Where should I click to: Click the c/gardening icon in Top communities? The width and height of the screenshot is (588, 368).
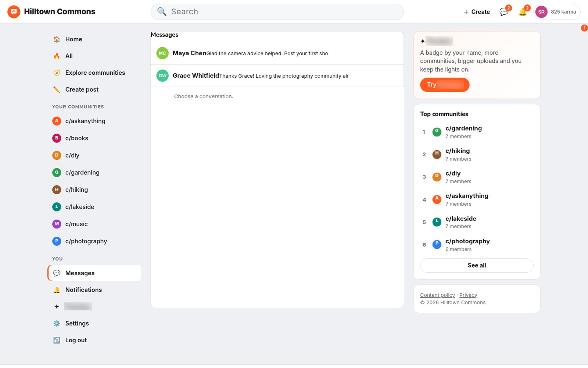pyautogui.click(x=437, y=132)
